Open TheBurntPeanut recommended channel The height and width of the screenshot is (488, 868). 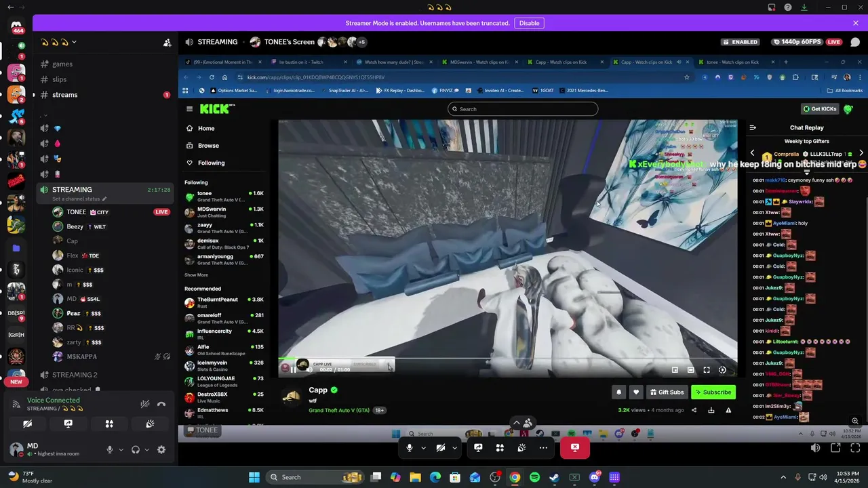pyautogui.click(x=224, y=302)
